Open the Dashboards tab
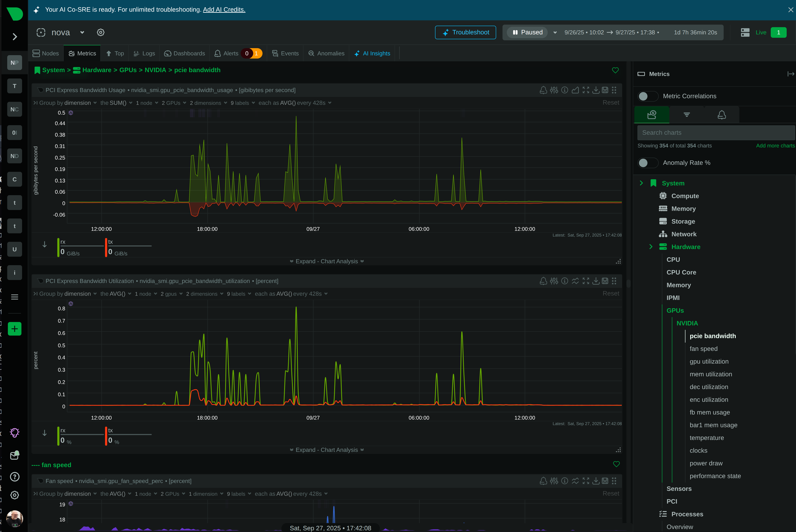The image size is (796, 532). 184,53
